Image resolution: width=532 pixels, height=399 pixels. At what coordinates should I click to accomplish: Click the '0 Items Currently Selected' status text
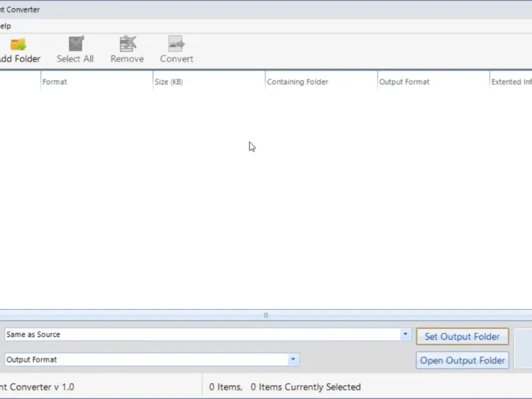306,387
